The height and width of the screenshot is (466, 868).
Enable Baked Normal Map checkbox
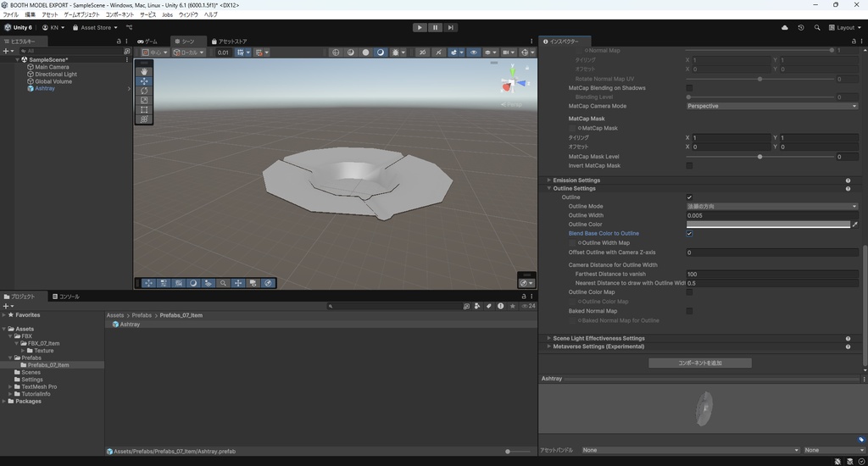point(689,311)
